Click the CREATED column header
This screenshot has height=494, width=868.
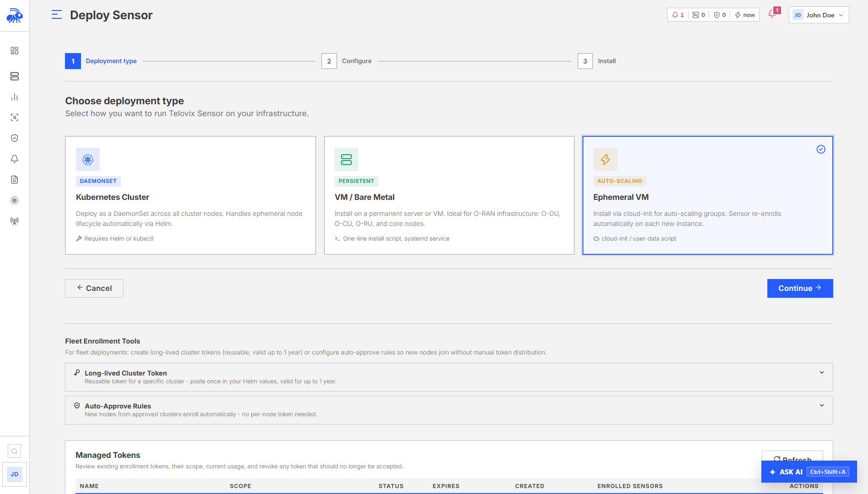tap(529, 486)
